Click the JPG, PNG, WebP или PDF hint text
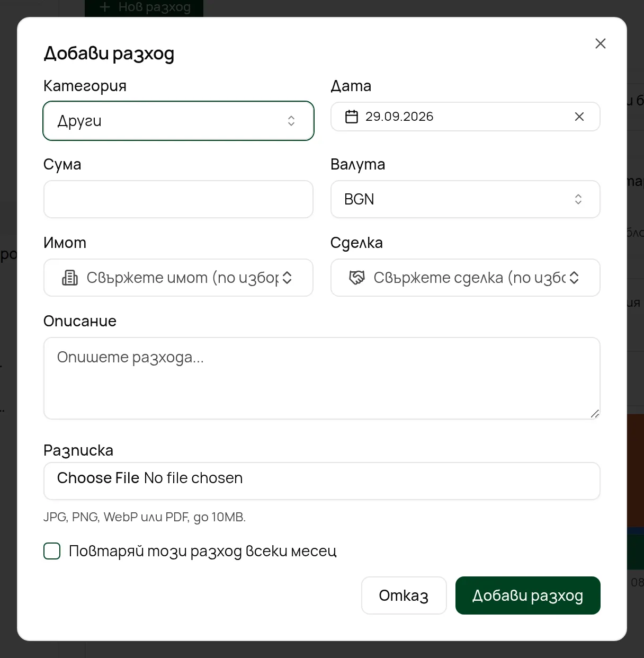The image size is (644, 658). 145,517
